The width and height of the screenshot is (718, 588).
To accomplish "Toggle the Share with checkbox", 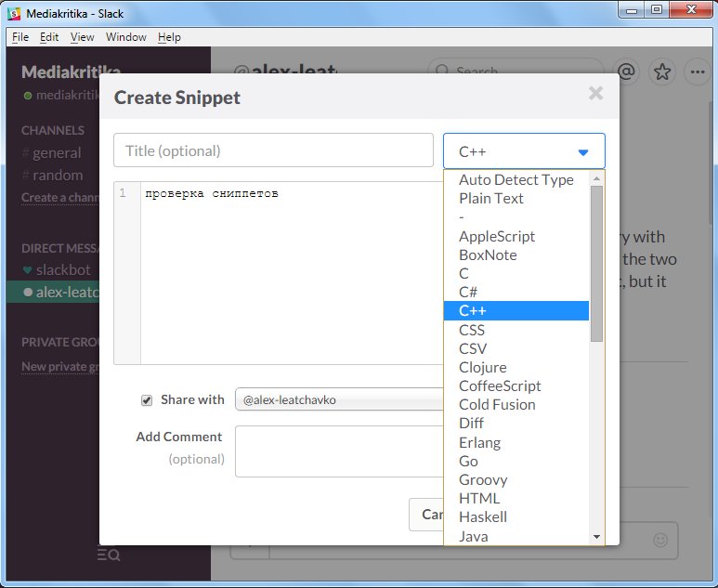I will tap(147, 400).
